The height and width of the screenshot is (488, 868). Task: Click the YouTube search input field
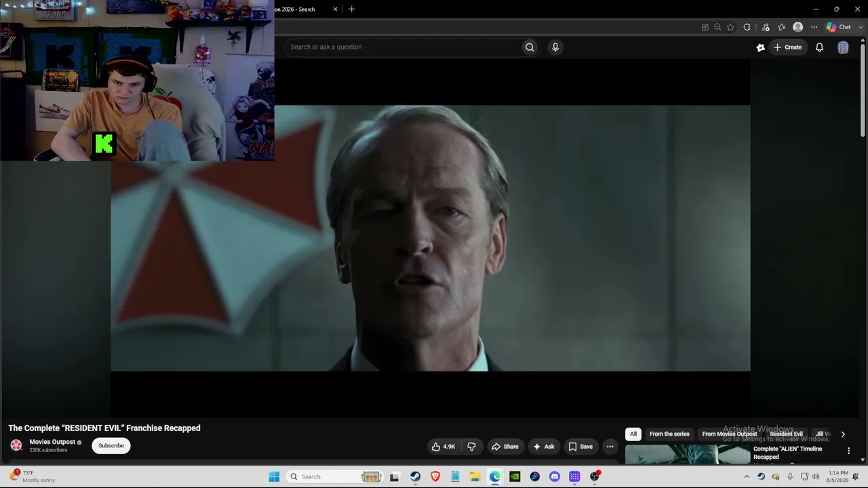[404, 47]
